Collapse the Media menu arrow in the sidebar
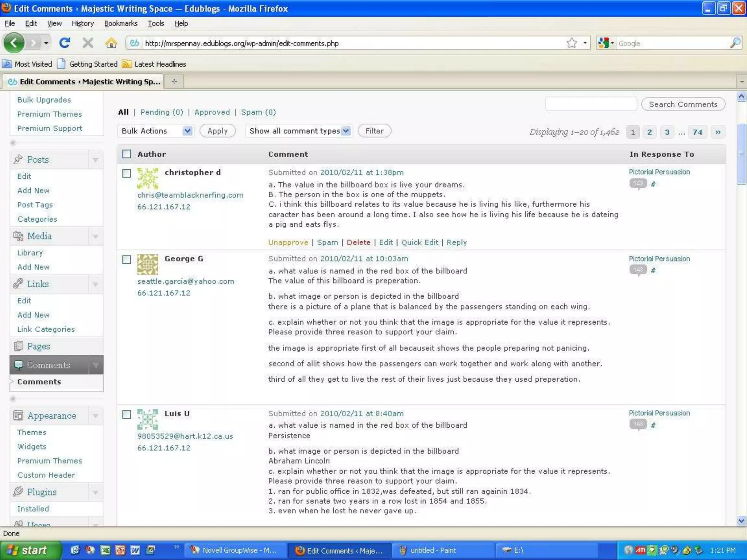This screenshot has width=747, height=560. [x=96, y=236]
